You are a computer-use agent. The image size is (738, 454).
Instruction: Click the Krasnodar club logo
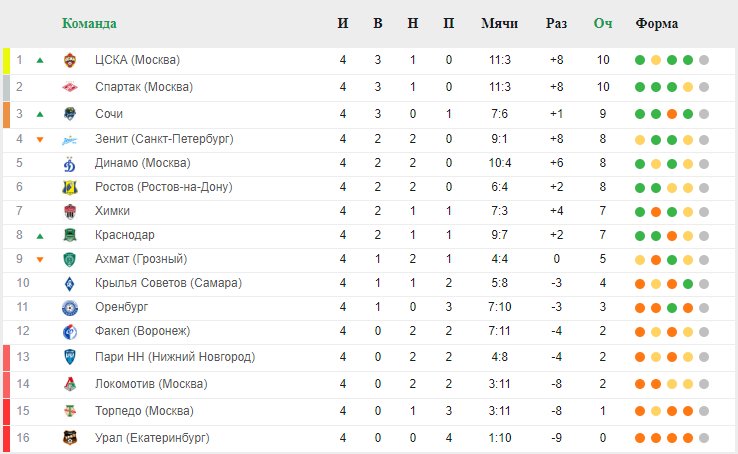[70, 235]
